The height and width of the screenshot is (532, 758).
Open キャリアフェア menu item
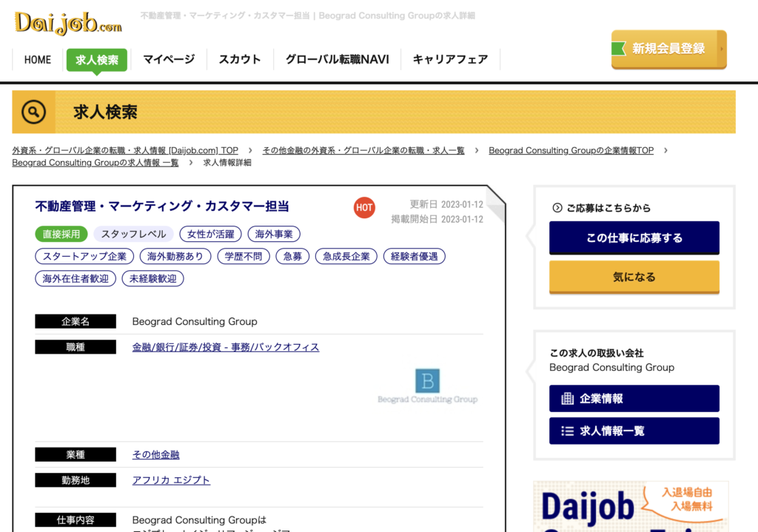[x=450, y=59]
